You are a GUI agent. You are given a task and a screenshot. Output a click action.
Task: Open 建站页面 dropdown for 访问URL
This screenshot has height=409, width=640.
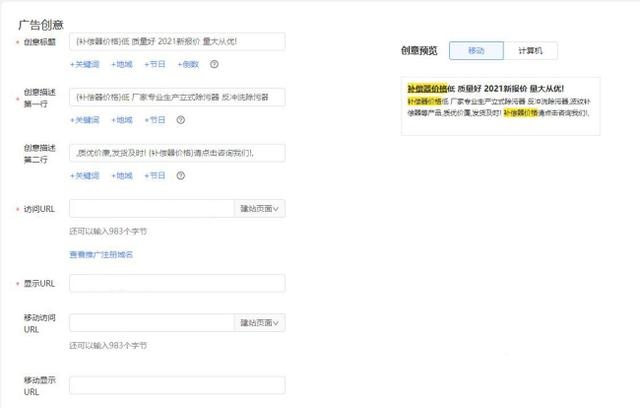259,208
